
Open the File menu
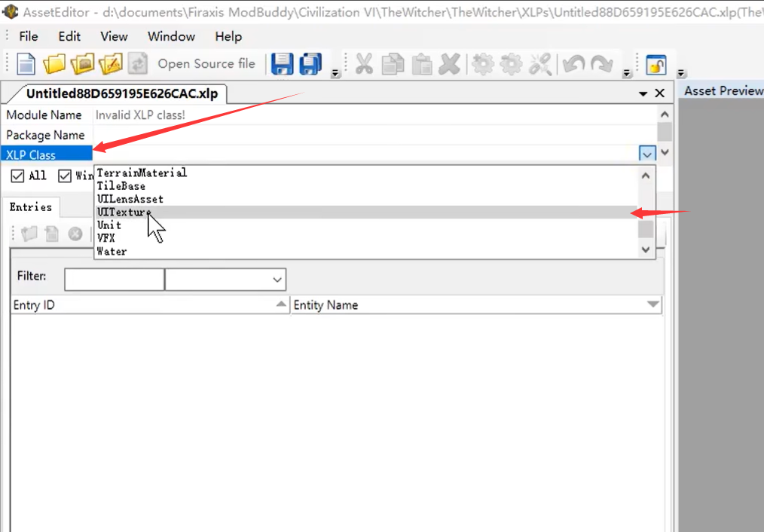29,36
